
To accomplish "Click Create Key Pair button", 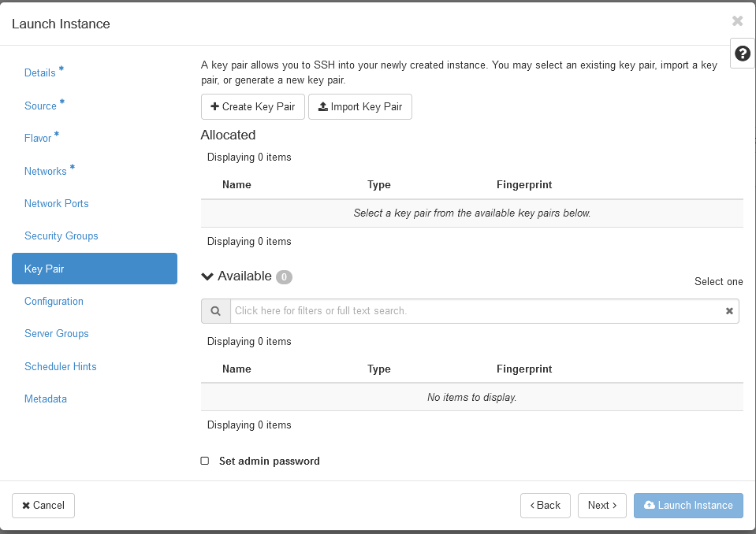I will tap(253, 107).
